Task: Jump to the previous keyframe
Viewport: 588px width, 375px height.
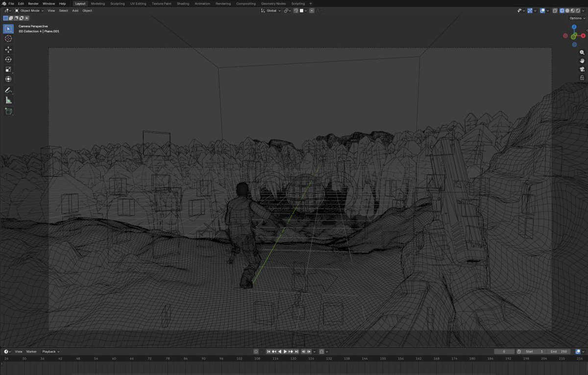Action: tap(274, 351)
